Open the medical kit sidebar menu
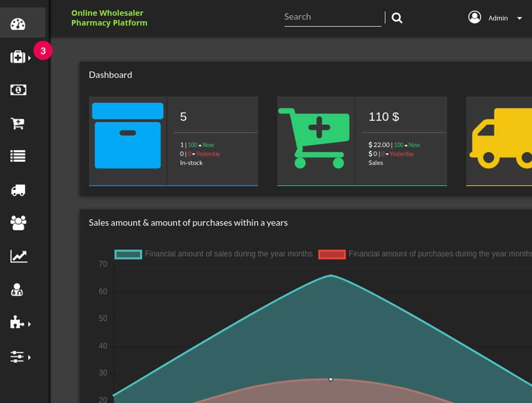Viewport: 532px width, 403px height. 18,57
